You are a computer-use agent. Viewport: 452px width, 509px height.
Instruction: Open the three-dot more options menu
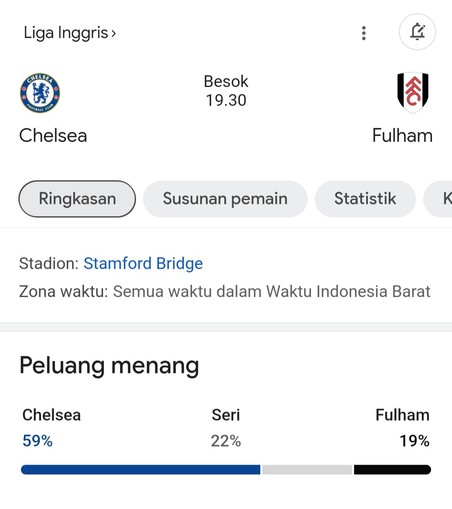[x=364, y=33]
